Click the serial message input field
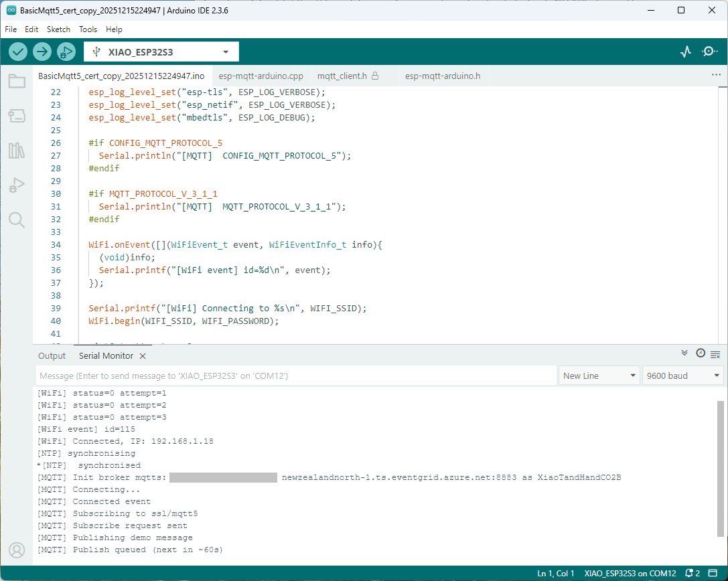 click(x=295, y=376)
